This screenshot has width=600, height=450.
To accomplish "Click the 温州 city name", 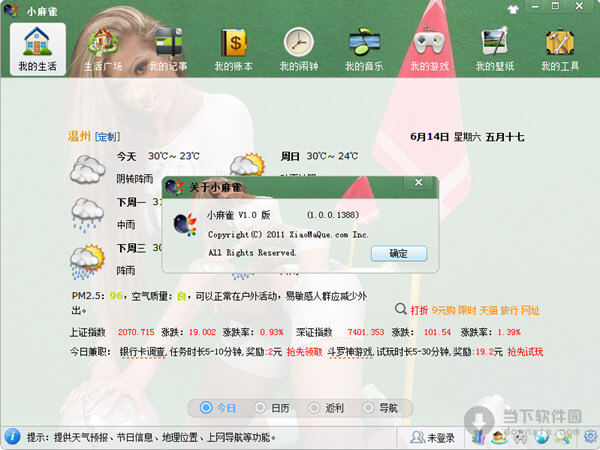I will click(79, 136).
